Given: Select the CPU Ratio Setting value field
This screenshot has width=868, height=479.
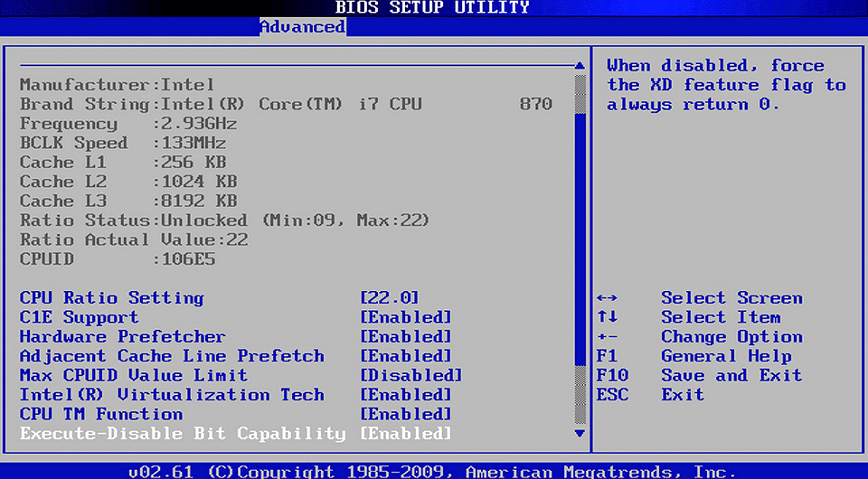Looking at the screenshot, I should click(389, 298).
